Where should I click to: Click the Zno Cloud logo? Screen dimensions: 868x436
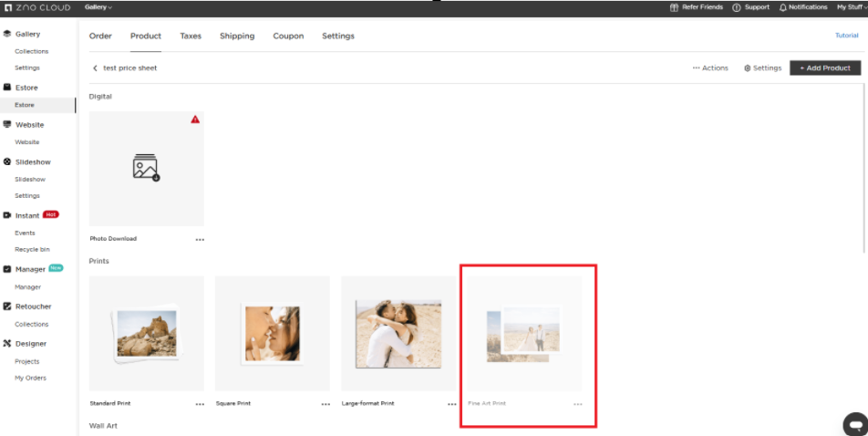pyautogui.click(x=38, y=7)
